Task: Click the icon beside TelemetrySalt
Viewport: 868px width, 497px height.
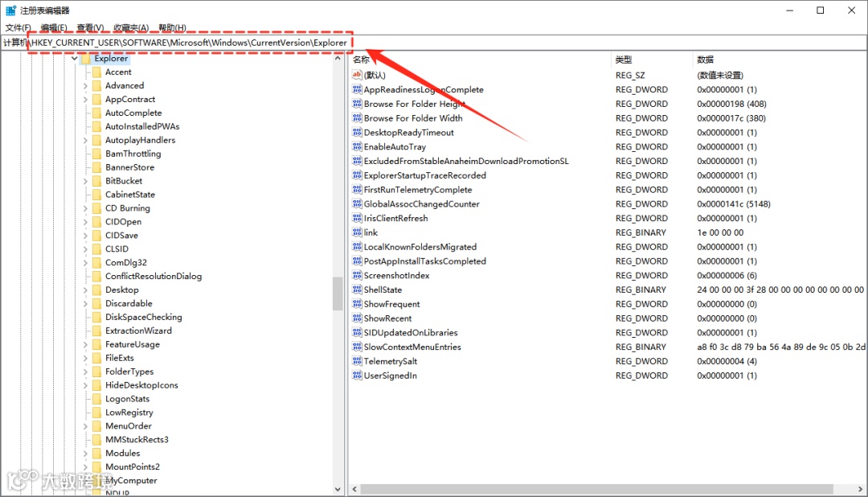Action: coord(357,361)
